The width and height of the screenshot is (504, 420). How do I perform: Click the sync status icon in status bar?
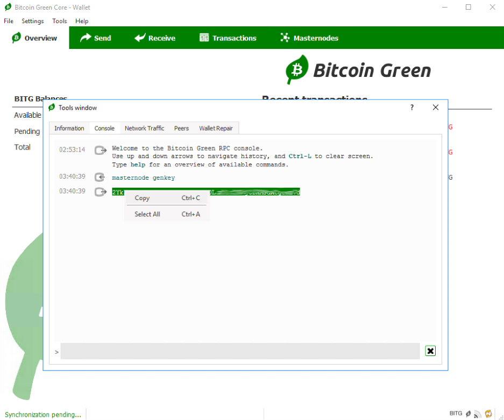coord(488,414)
